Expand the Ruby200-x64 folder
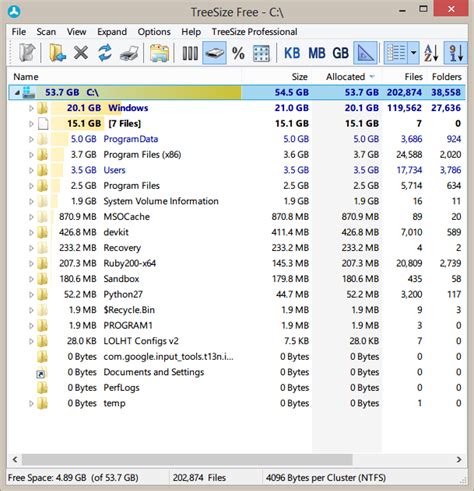Screen dimensions: 474x491 [x=31, y=264]
